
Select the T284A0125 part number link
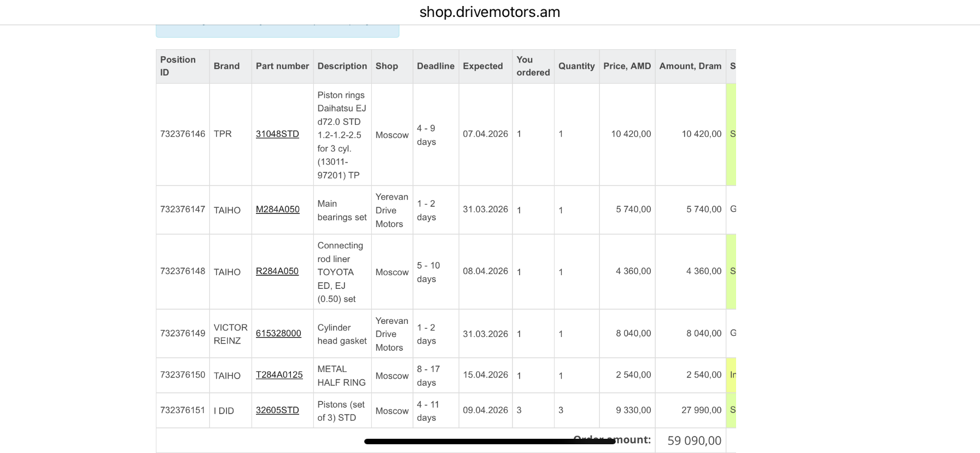point(279,375)
